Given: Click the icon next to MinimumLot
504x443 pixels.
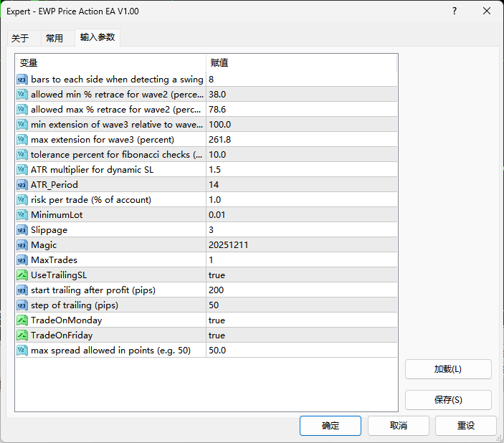Looking at the screenshot, I should pos(22,215).
